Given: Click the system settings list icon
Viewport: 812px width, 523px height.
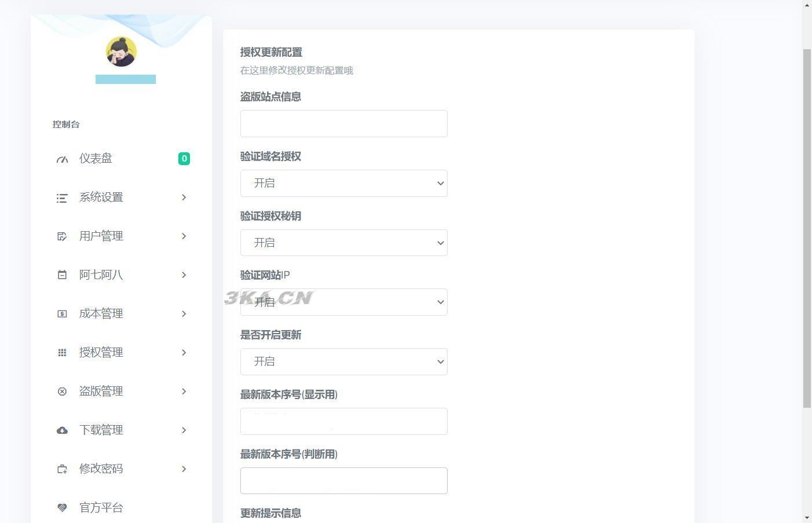Looking at the screenshot, I should point(62,198).
